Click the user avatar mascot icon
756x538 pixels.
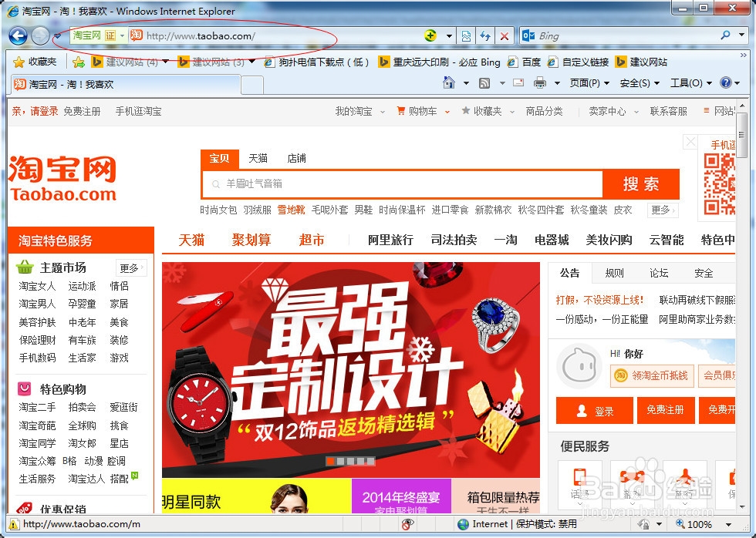[579, 365]
